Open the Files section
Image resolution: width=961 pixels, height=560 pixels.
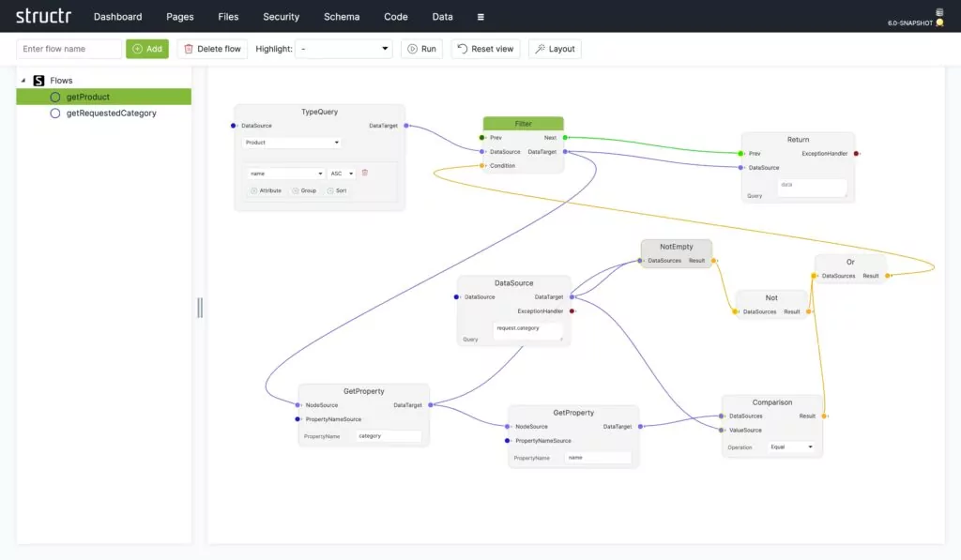tap(228, 17)
